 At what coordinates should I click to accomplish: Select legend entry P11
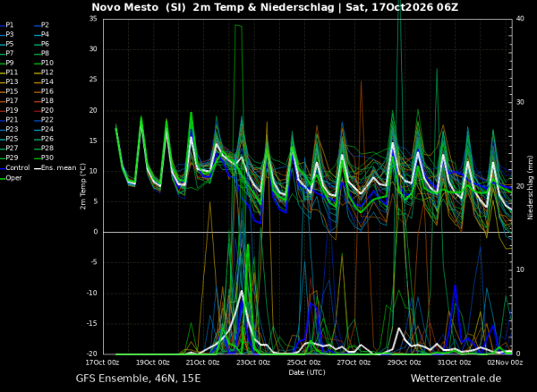point(9,72)
